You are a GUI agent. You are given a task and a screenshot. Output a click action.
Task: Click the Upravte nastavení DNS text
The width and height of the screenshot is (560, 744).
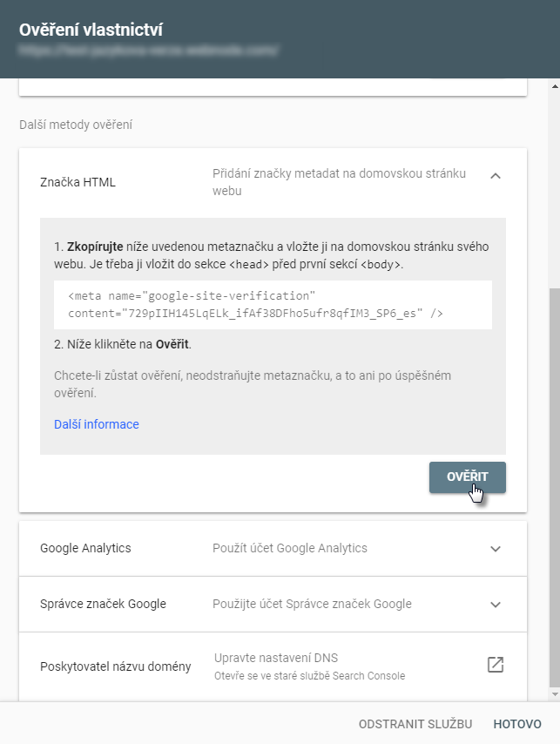(274, 659)
